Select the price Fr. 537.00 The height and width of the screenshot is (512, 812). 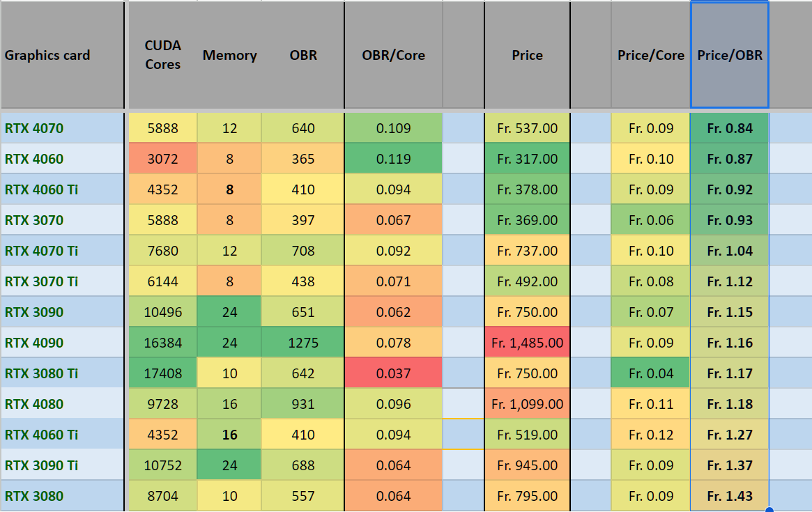[527, 128]
